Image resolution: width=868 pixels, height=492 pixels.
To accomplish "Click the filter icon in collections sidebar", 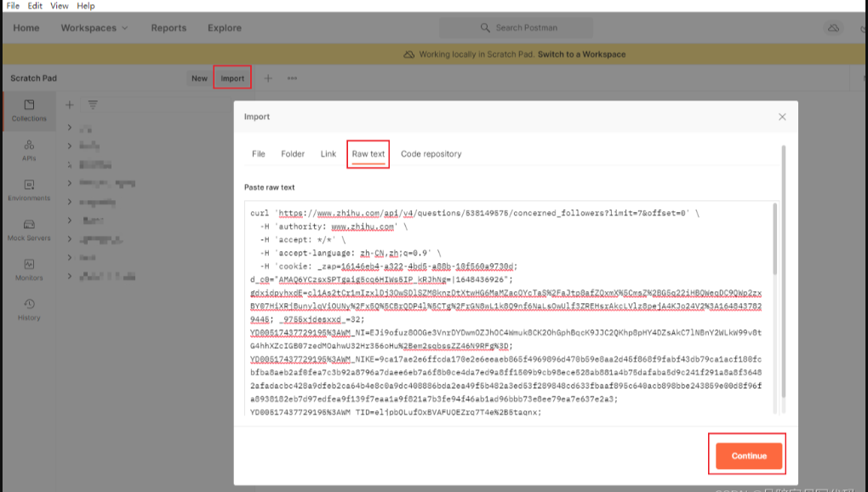I will click(93, 105).
